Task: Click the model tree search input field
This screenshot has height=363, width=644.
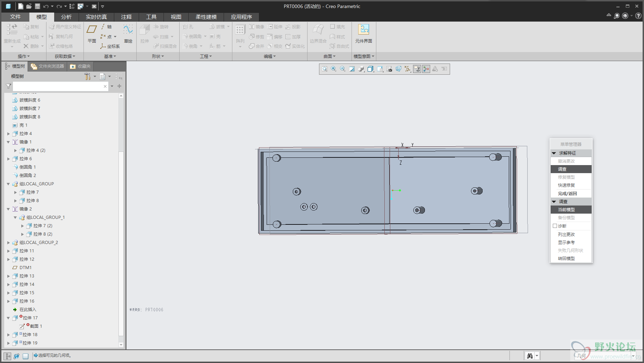Action: pos(60,86)
